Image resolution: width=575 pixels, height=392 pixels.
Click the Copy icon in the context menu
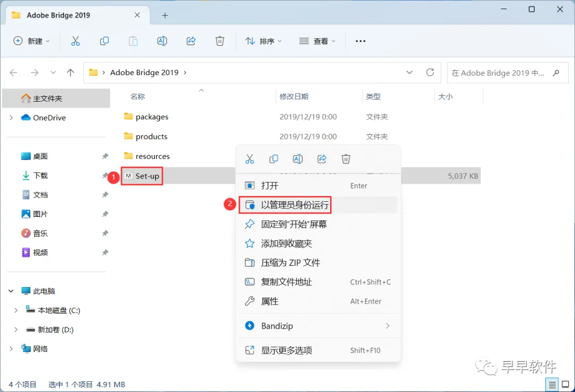pos(274,159)
